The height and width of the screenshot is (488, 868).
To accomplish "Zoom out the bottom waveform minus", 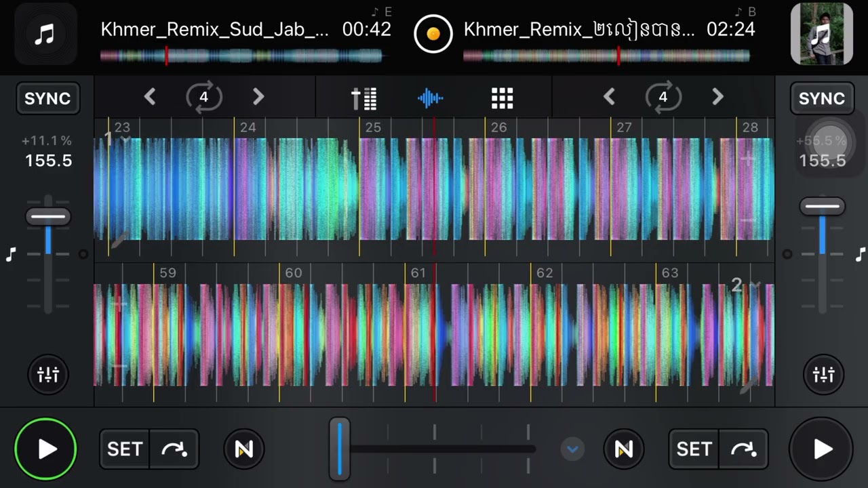I will (119, 366).
